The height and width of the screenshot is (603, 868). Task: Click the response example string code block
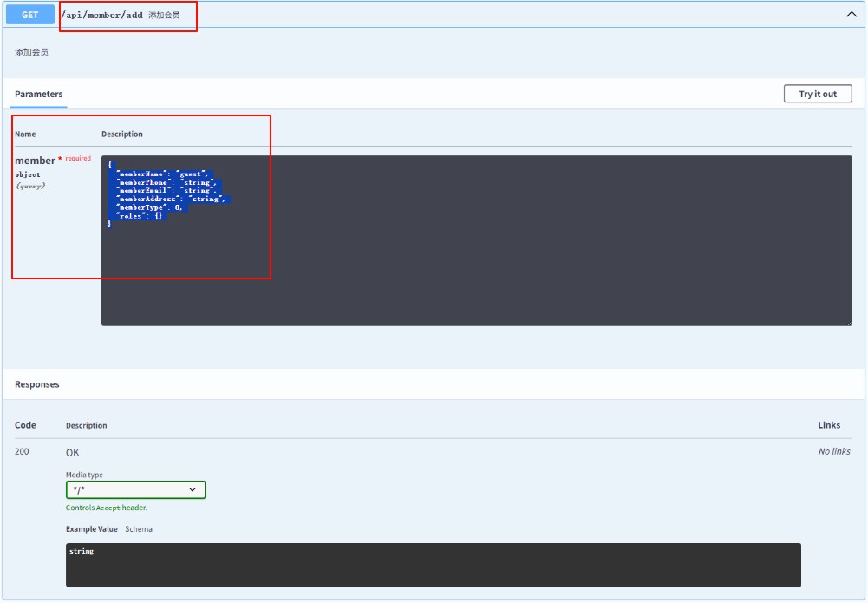(x=434, y=564)
